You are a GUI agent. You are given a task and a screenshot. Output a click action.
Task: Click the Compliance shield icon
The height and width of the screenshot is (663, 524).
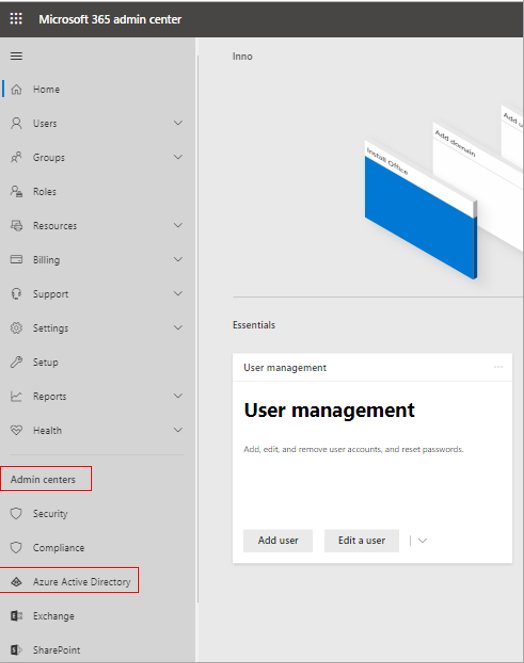point(16,548)
